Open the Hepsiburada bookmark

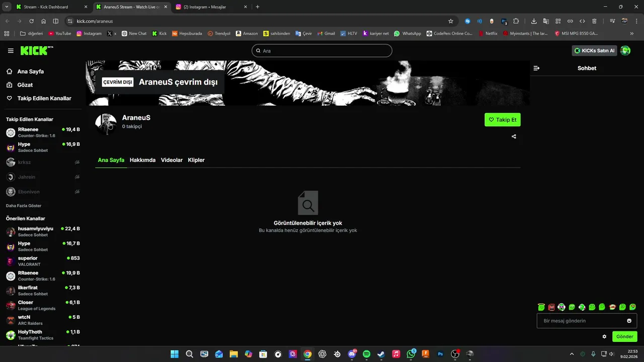(187, 34)
